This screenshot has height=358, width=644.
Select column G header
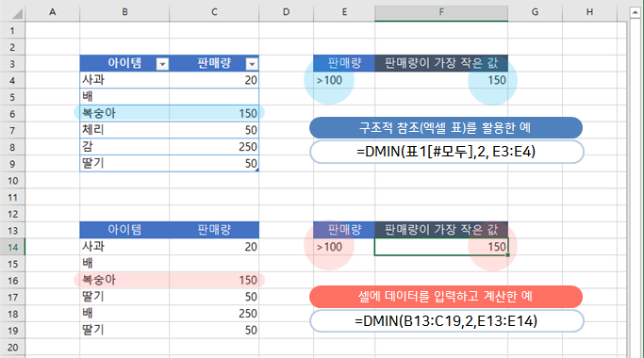pyautogui.click(x=535, y=12)
